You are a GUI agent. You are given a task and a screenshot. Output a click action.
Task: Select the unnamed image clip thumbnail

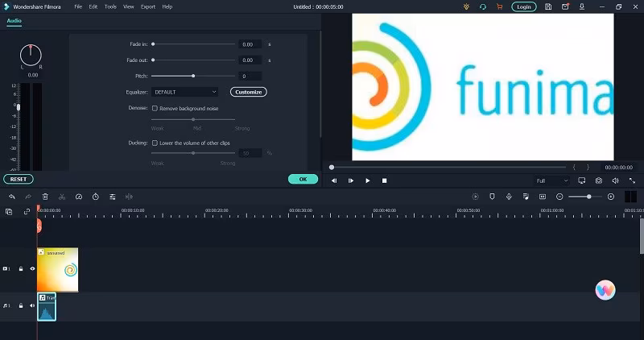pyautogui.click(x=57, y=270)
